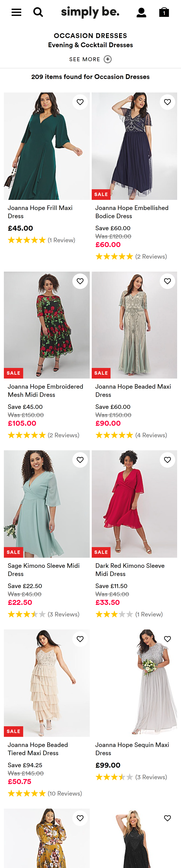Favorite the Joanna Hope Frill Maxi Dress
Viewport: 181px width, 868px height.
80,102
